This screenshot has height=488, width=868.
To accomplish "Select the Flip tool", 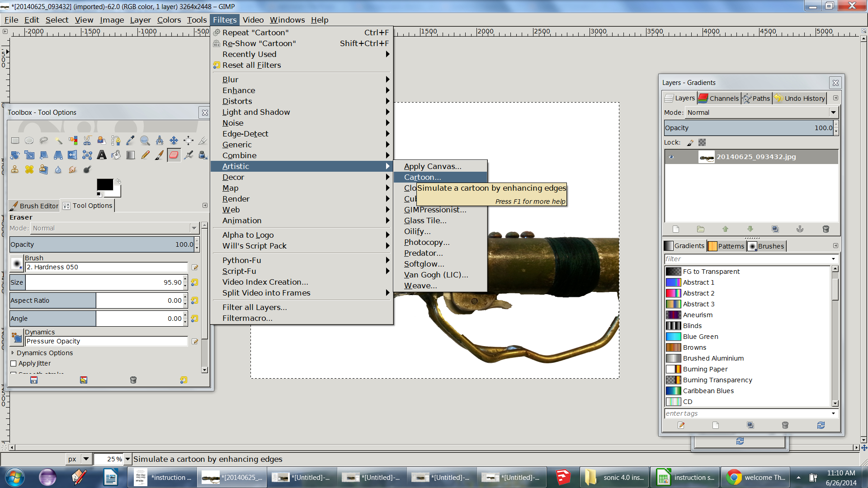I will [73, 155].
